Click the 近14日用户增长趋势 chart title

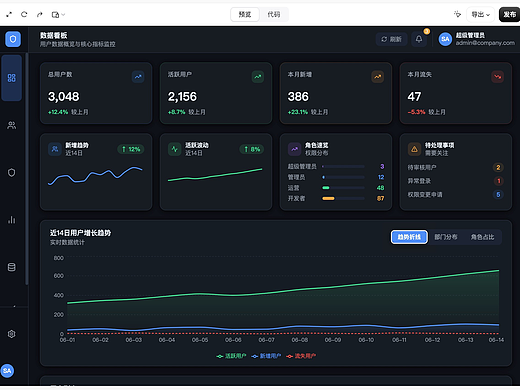coord(80,233)
